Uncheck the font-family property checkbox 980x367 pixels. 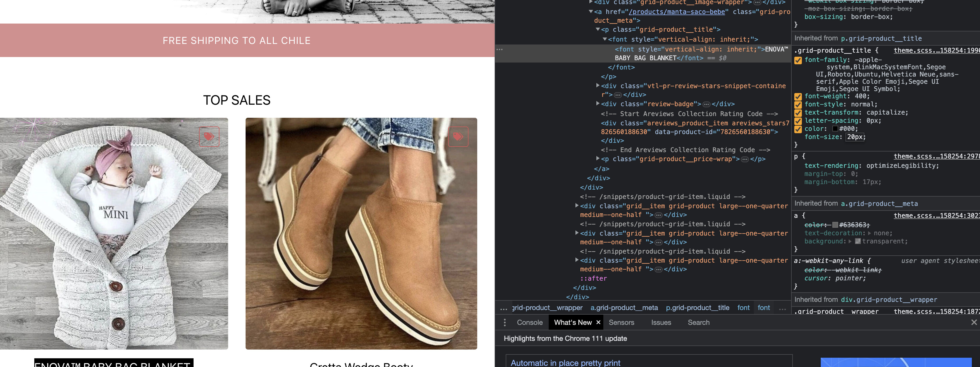(798, 60)
